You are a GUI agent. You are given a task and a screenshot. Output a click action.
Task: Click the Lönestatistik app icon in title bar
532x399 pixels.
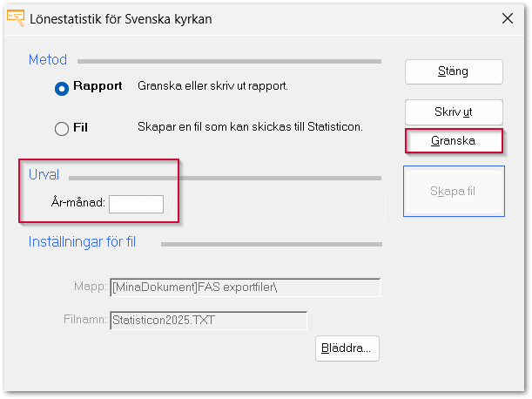(15, 17)
